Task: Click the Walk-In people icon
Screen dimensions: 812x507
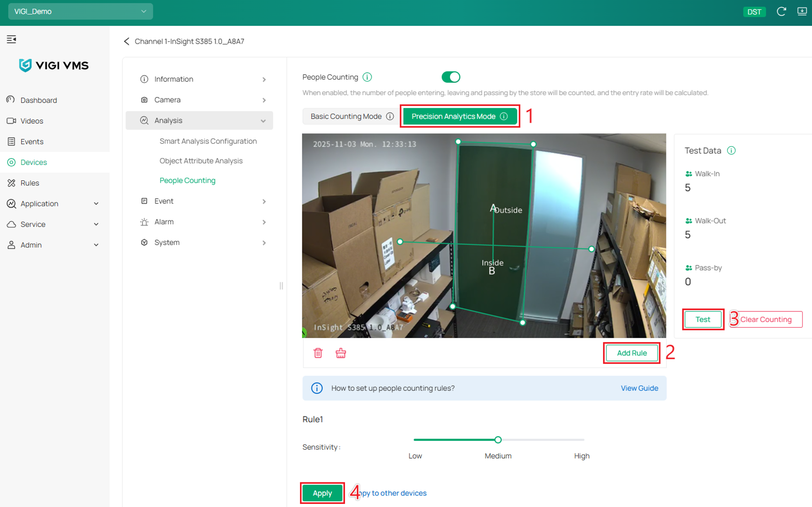Action: click(689, 174)
